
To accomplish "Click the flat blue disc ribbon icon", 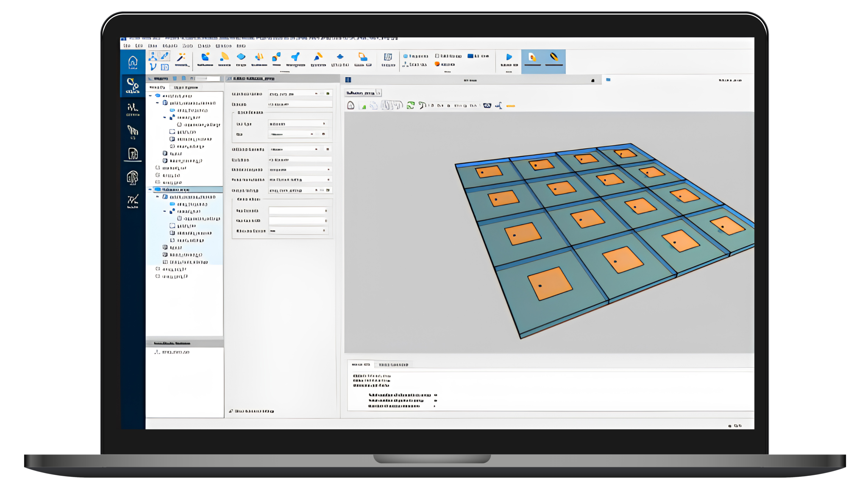I will click(x=241, y=56).
